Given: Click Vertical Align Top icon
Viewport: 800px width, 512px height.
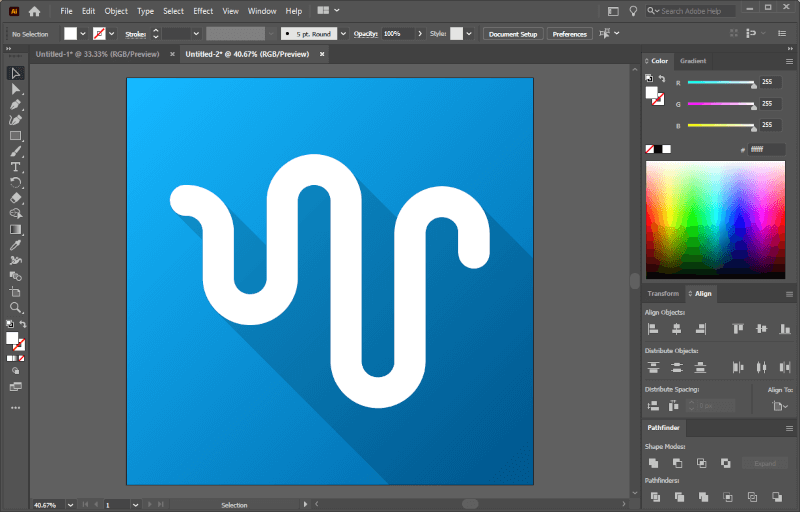Looking at the screenshot, I should pyautogui.click(x=738, y=329).
